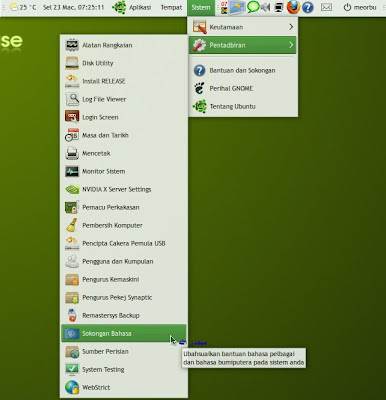Open the blue help icon in panel
This screenshot has width=386, height=400.
click(x=308, y=7)
